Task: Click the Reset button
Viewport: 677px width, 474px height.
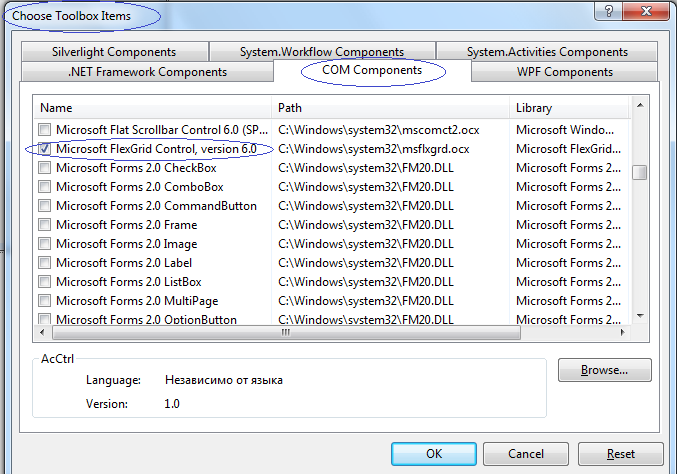Action: click(x=620, y=454)
